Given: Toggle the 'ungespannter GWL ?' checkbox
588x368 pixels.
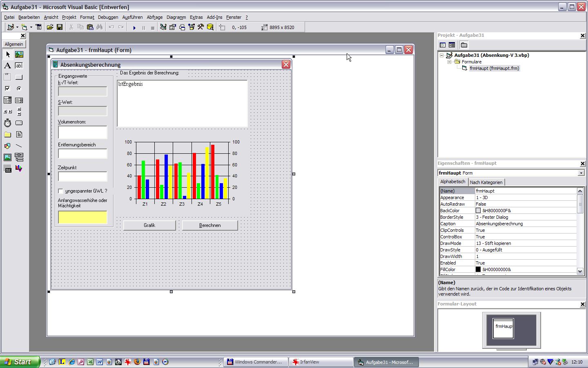Looking at the screenshot, I should click(x=61, y=191).
